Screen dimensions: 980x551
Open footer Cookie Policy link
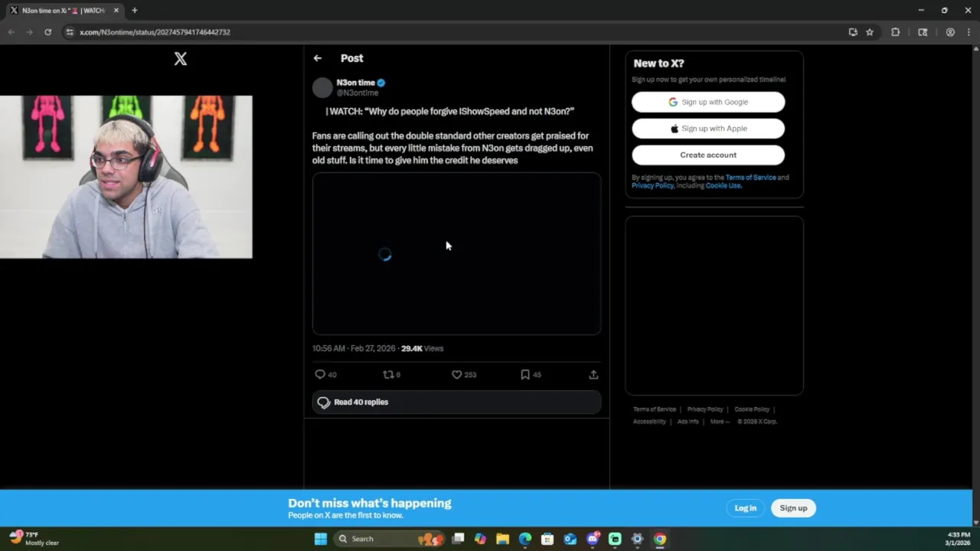point(752,409)
